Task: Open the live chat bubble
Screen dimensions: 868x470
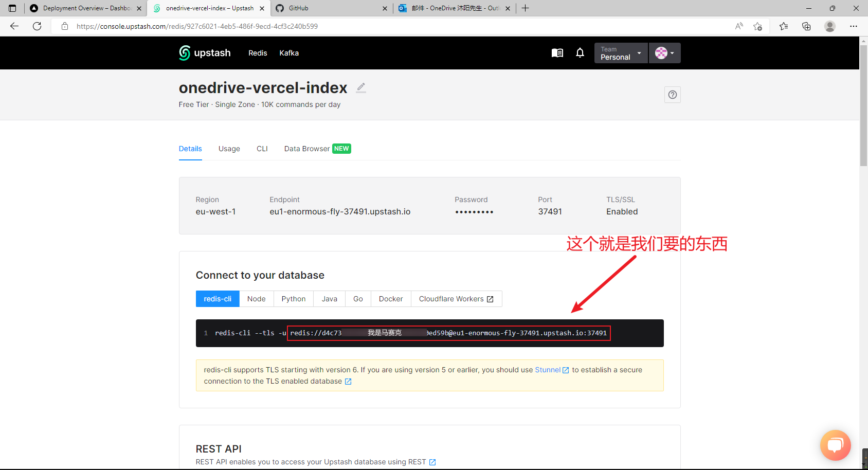Action: point(835,445)
